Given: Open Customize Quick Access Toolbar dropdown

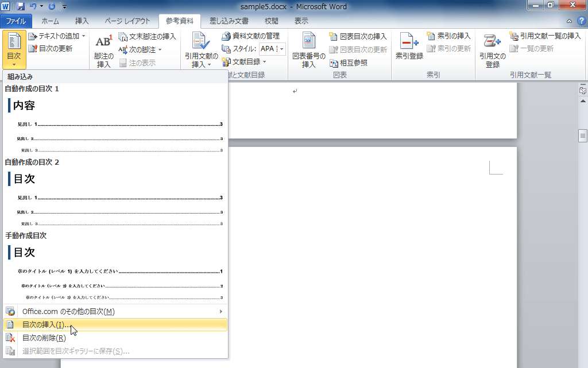Looking at the screenshot, I should pos(64,7).
